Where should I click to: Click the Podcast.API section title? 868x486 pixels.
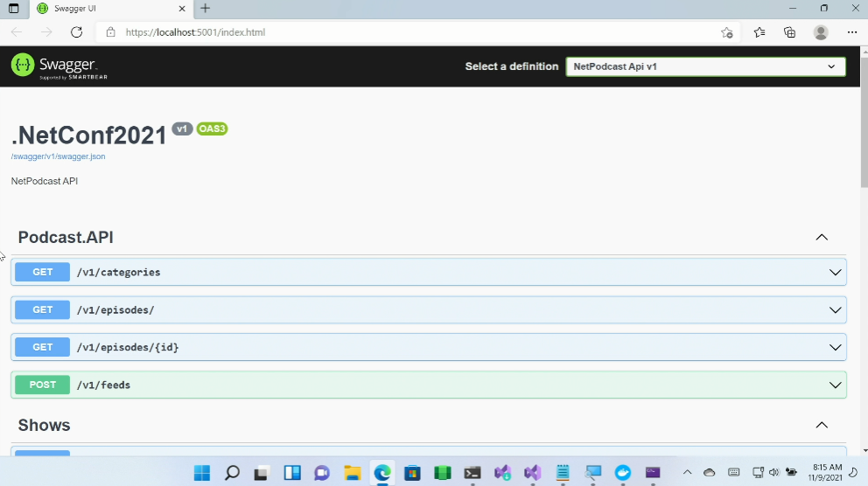coord(66,237)
